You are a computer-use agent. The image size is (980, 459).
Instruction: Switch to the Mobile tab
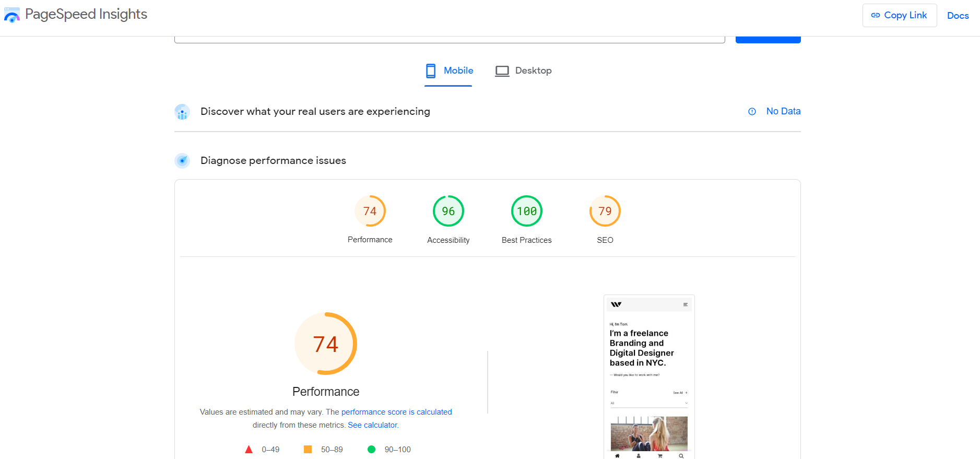pyautogui.click(x=448, y=71)
